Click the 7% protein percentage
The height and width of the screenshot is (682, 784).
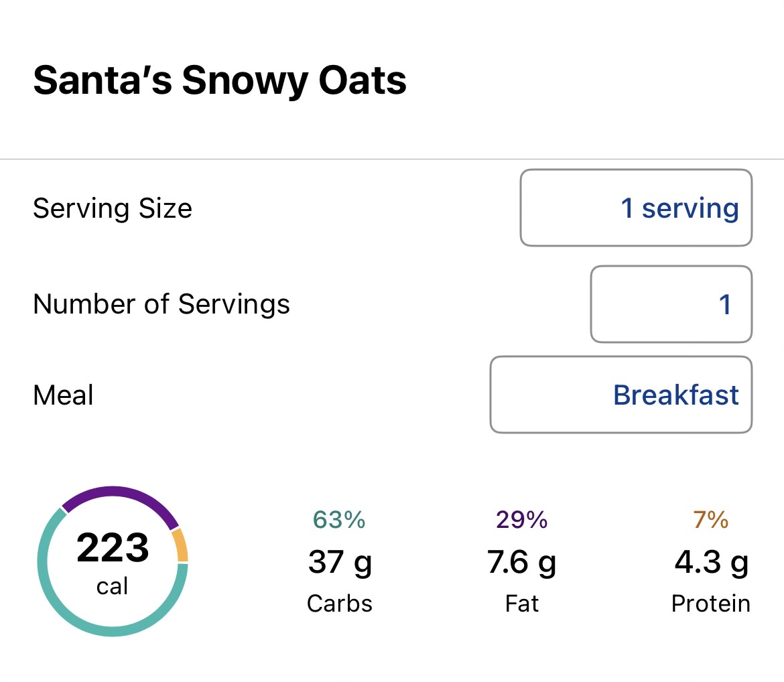tap(711, 520)
